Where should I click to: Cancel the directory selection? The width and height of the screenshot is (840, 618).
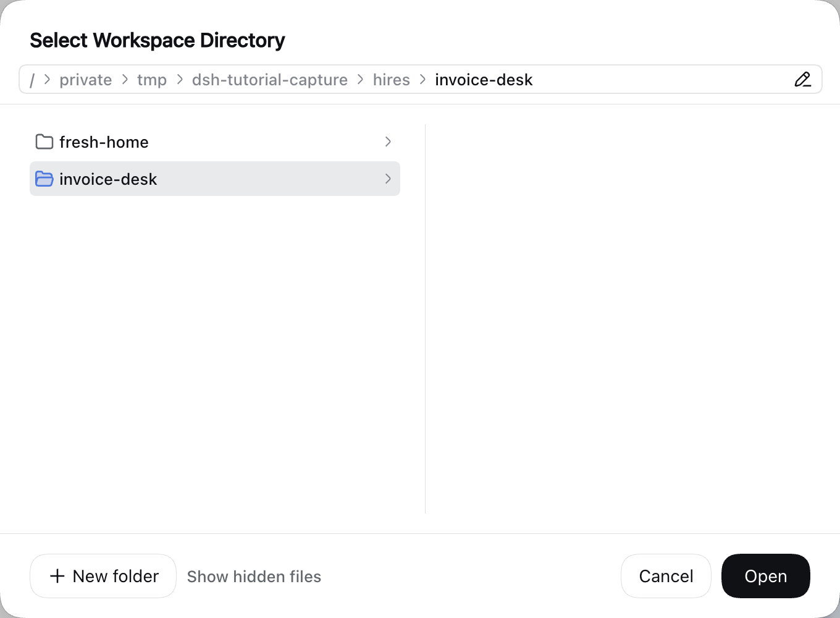pos(666,576)
